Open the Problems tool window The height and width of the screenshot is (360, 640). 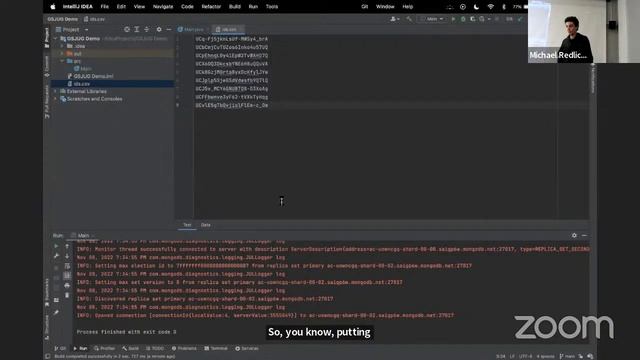coord(184,348)
